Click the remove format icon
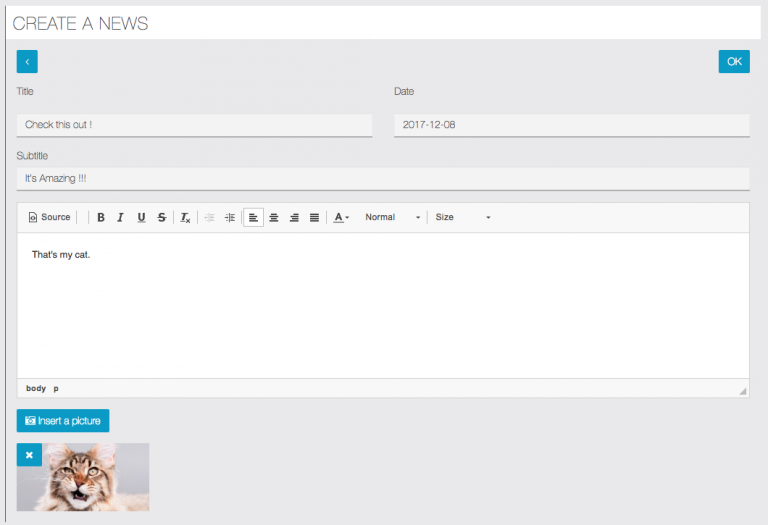The image size is (768, 525). pyautogui.click(x=185, y=217)
